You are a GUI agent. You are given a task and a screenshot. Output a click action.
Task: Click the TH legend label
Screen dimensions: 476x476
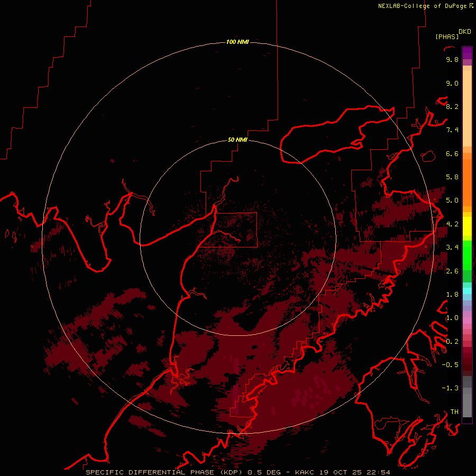click(454, 412)
